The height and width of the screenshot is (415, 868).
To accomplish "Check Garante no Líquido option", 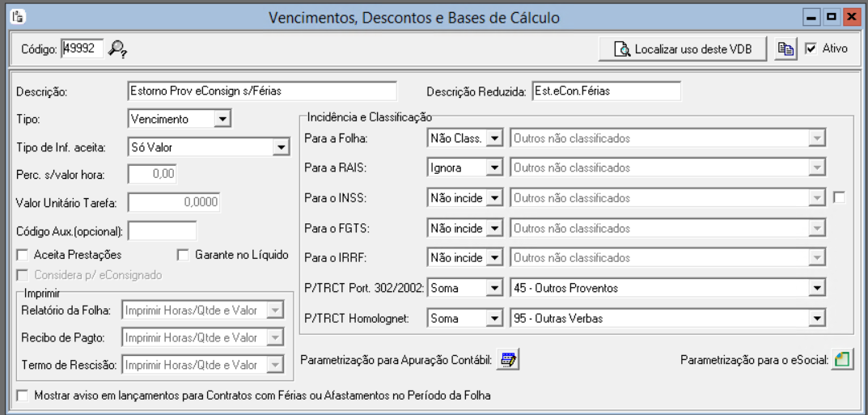I will [183, 255].
